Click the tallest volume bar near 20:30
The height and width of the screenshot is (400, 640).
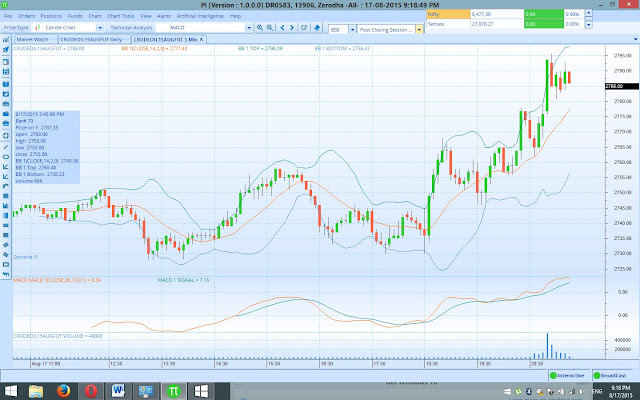(547, 346)
